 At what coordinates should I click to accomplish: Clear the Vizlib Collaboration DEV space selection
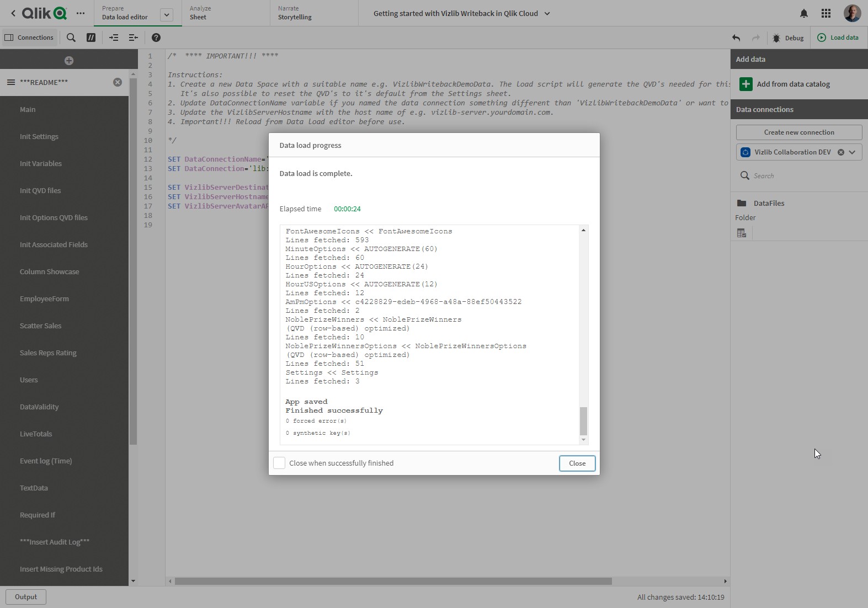841,152
